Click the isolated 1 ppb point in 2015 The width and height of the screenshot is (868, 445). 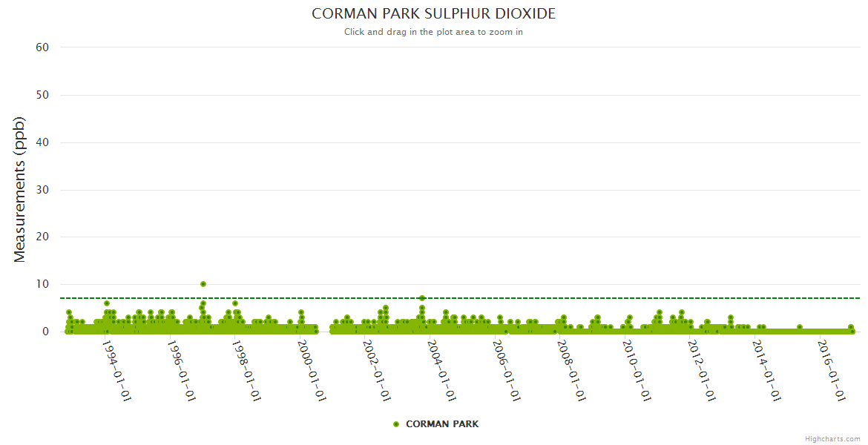pyautogui.click(x=800, y=327)
